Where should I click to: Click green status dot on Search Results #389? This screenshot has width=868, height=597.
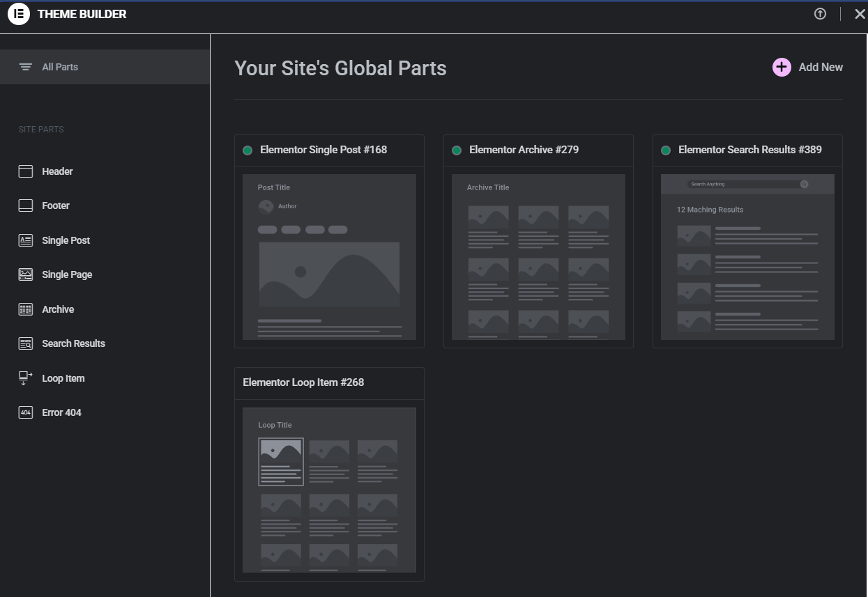pyautogui.click(x=666, y=150)
